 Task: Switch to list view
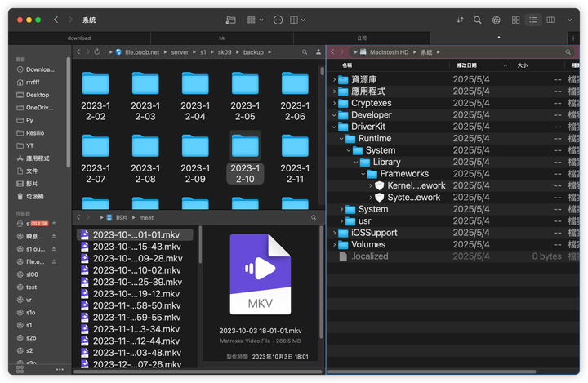tap(532, 20)
